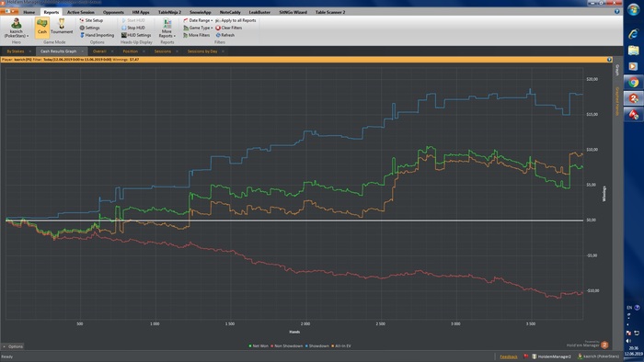
Task: Switch to the Sessions report tab
Action: [x=163, y=51]
